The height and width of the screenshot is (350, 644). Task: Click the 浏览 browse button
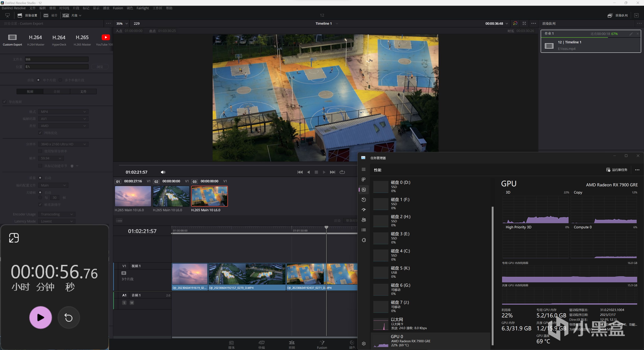point(100,67)
